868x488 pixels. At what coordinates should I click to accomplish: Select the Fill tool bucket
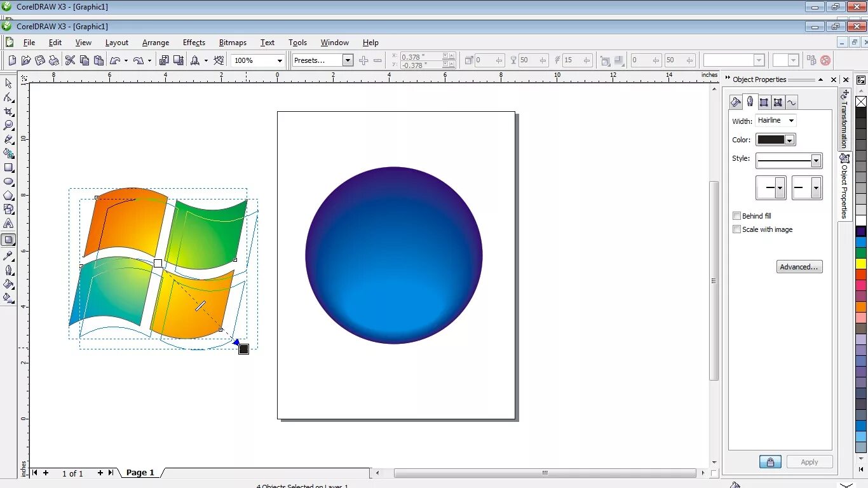pos(8,284)
